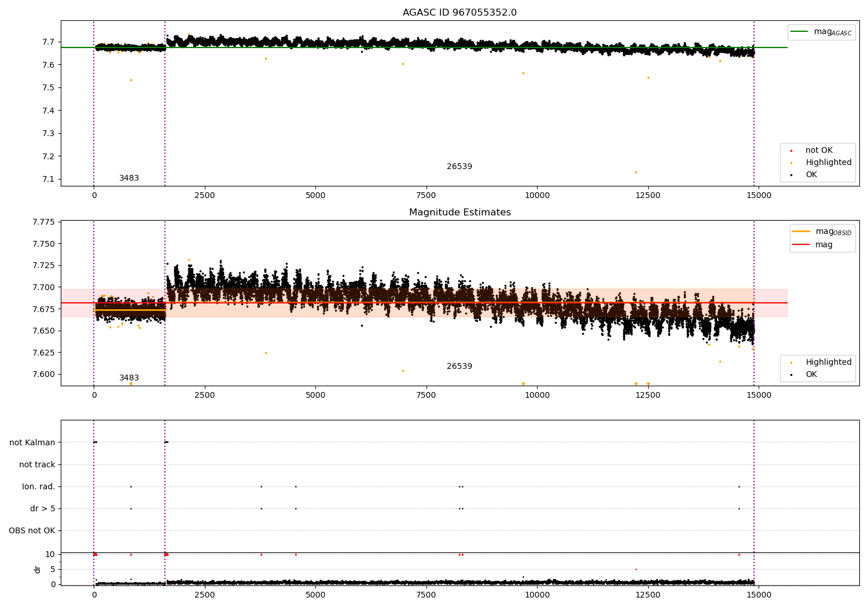Click the '3483' annotation in the top plot
868x608 pixels.
pos(129,178)
